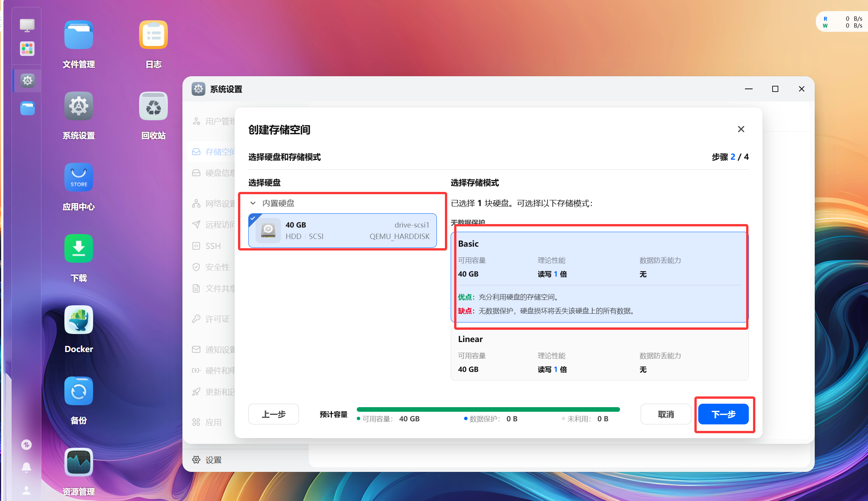Launch the 下载 download app icon
This screenshot has height=501, width=868.
click(x=79, y=249)
